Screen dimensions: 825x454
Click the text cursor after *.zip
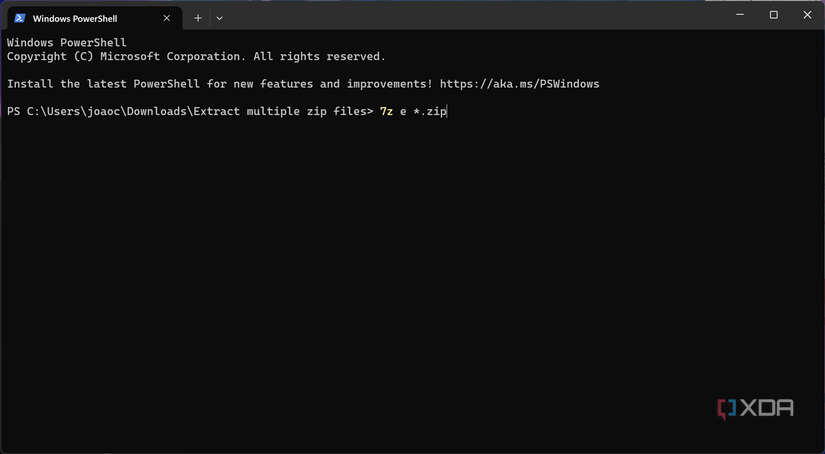[x=447, y=111]
